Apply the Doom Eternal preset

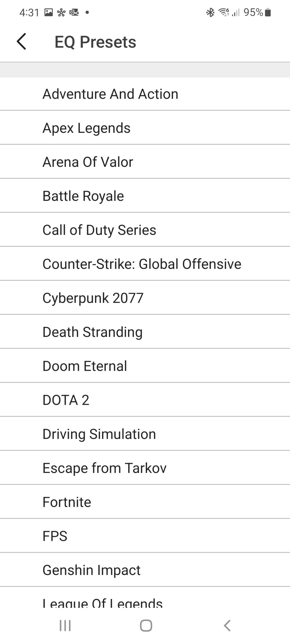85,366
